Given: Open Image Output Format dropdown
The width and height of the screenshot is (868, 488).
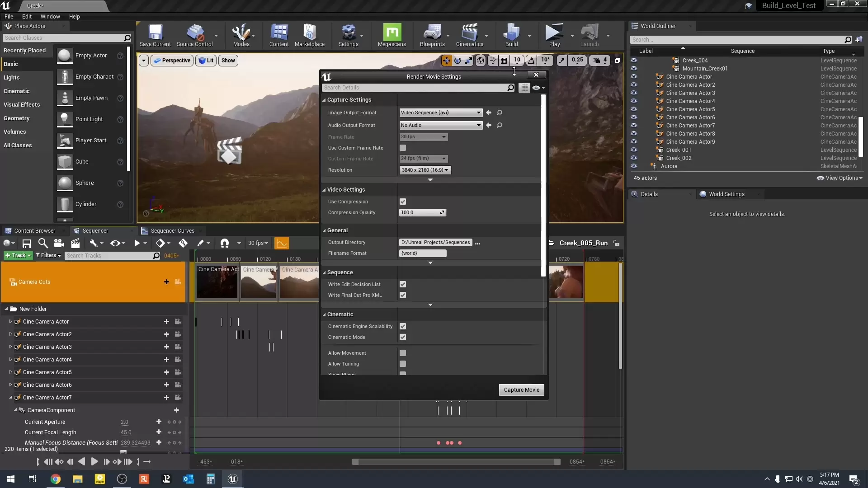Looking at the screenshot, I should click(x=441, y=113).
